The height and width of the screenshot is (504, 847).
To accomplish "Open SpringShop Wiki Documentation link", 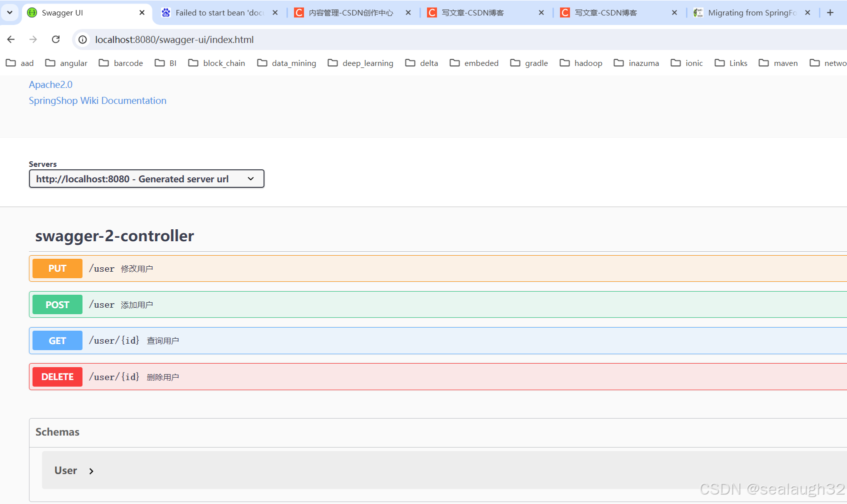I will click(97, 100).
